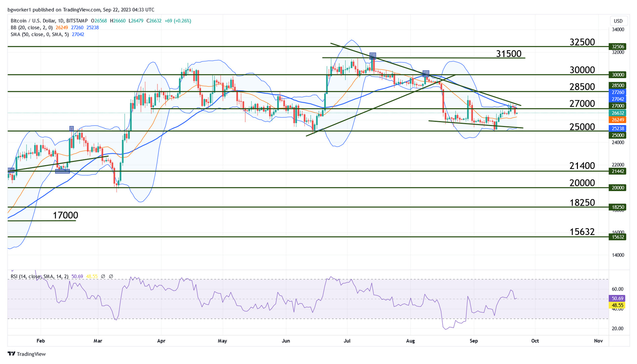
Task: Select the 31500 text annotation on the chart
Action: point(508,54)
